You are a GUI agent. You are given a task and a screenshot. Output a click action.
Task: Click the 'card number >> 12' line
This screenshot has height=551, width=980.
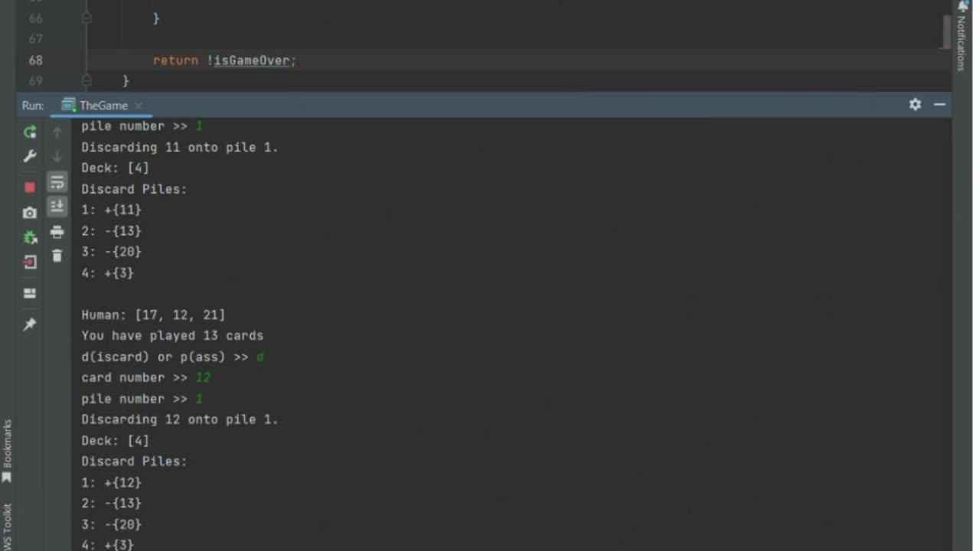coord(145,377)
